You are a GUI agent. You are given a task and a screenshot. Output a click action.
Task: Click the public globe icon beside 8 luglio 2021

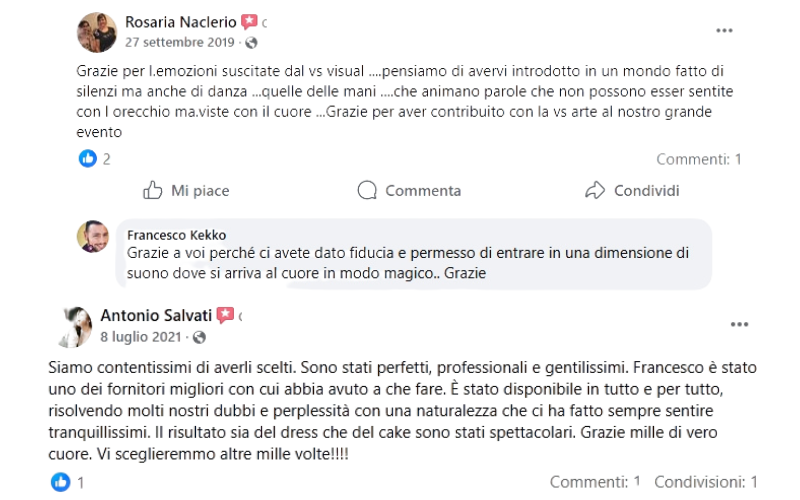[199, 338]
